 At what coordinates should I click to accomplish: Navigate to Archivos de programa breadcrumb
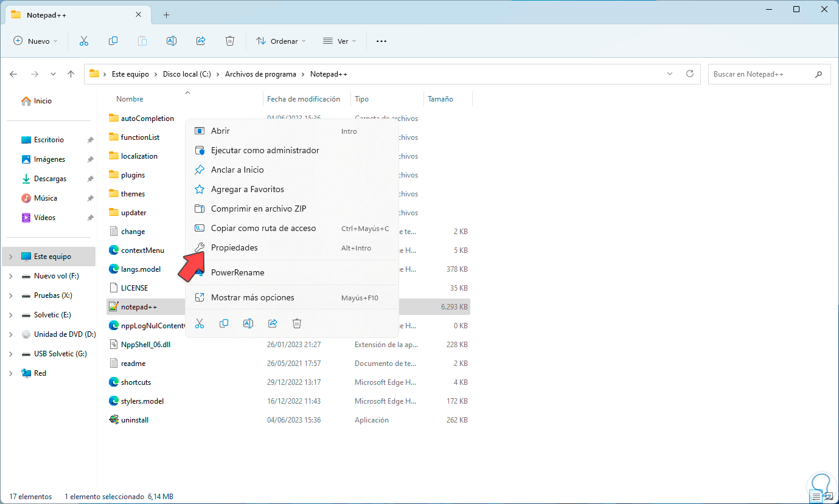click(x=260, y=74)
